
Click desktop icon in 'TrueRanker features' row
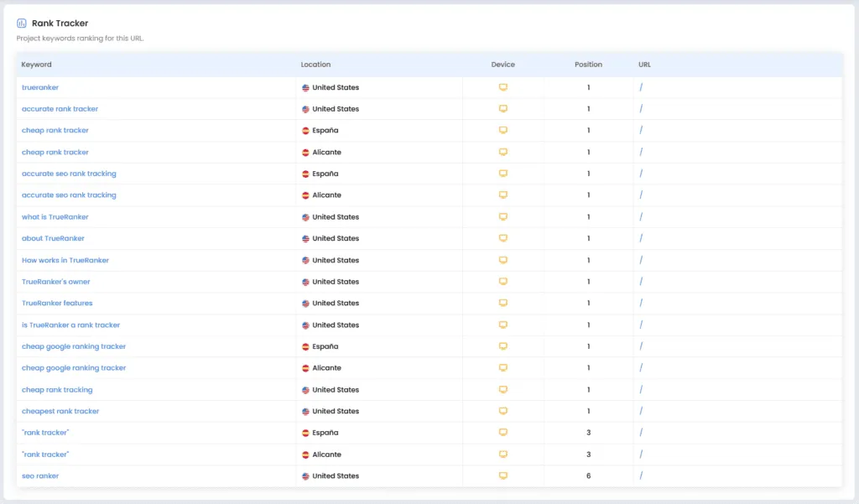pos(503,303)
